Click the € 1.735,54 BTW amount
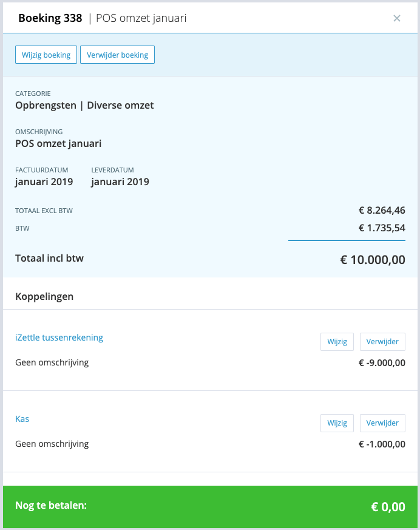Viewport: 420px width, 530px height. click(382, 228)
